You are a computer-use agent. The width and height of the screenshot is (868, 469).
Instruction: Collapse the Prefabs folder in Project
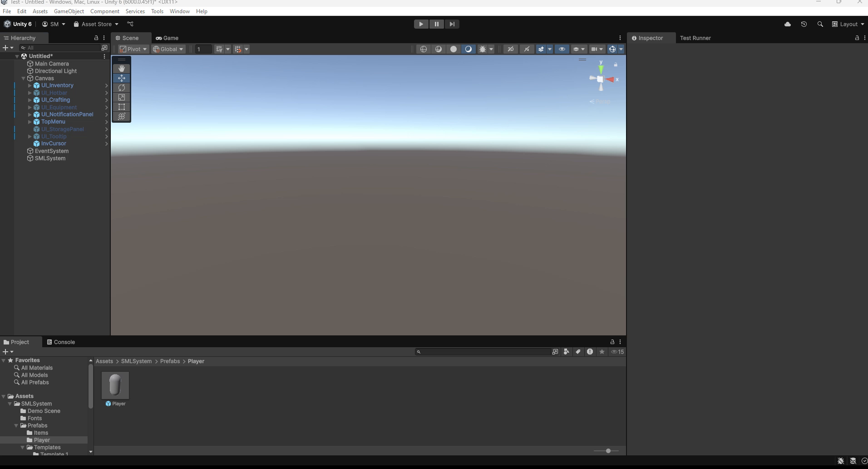16,426
